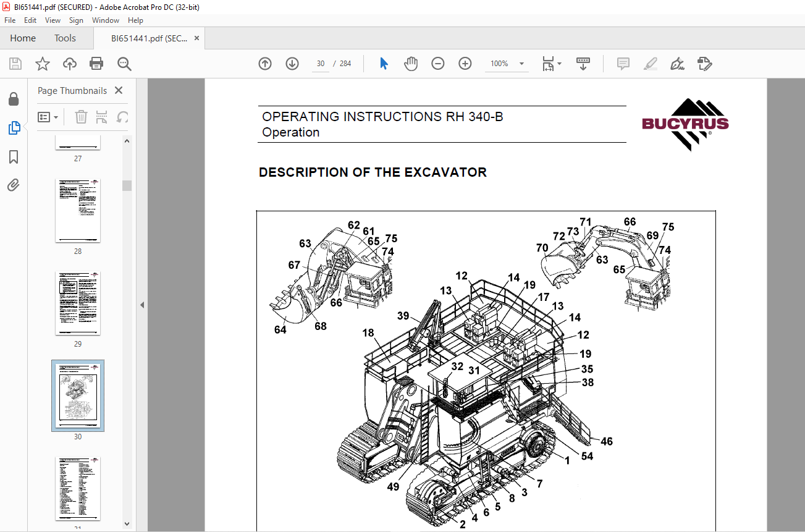Select the BI651441.pdf document tab
The image size is (805, 532).
(149, 38)
